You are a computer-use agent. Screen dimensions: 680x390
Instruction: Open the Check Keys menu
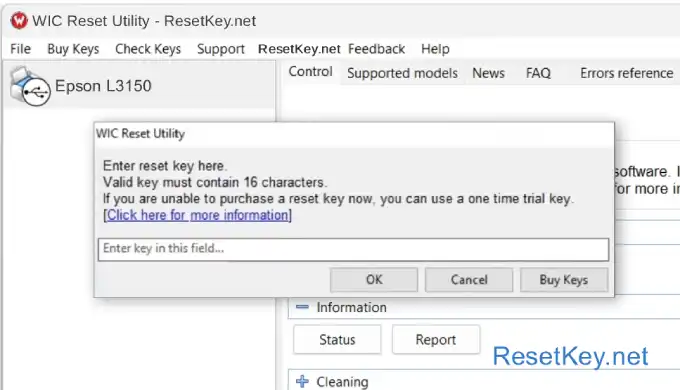pyautogui.click(x=148, y=49)
